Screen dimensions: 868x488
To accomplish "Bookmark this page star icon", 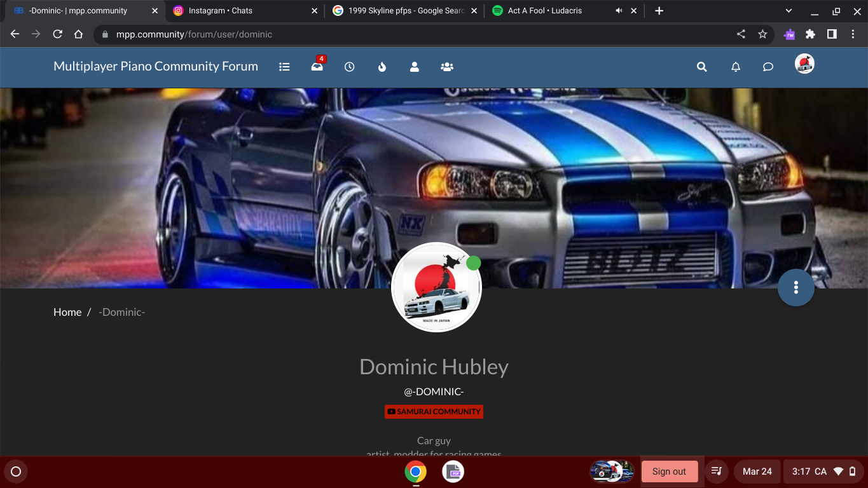I will [762, 34].
